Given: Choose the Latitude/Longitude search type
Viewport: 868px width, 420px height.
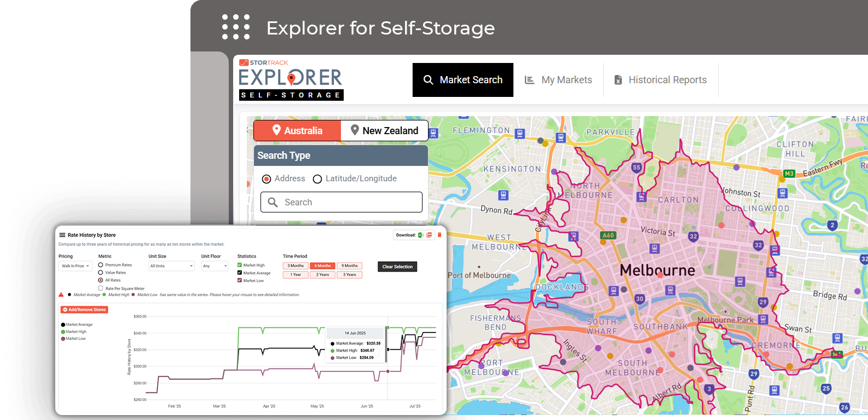Looking at the screenshot, I should click(317, 179).
